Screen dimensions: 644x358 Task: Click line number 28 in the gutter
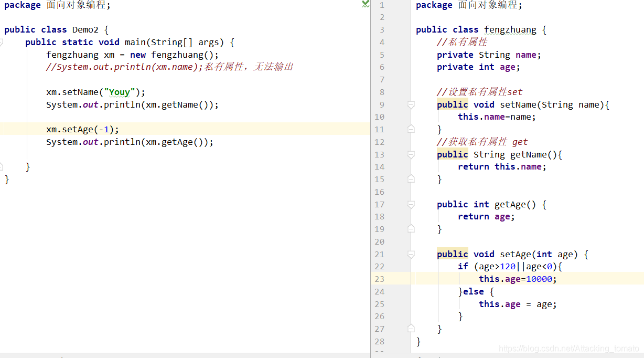379,341
